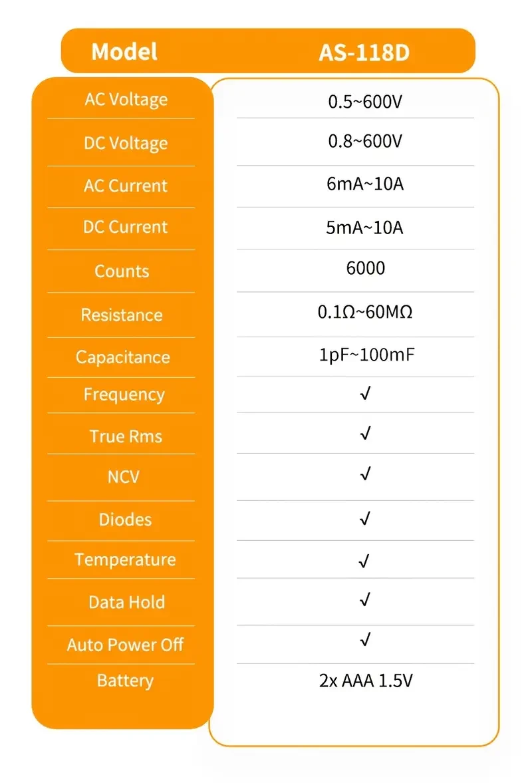Image resolution: width=532 pixels, height=783 pixels.
Task: Click the Diodes checkmark icon
Action: coord(364,518)
